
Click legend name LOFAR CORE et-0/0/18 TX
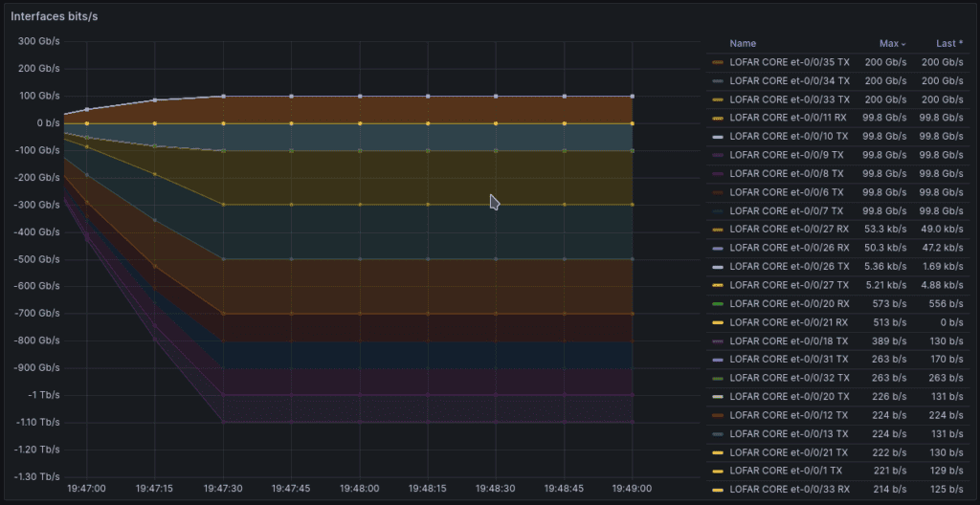tap(790, 341)
